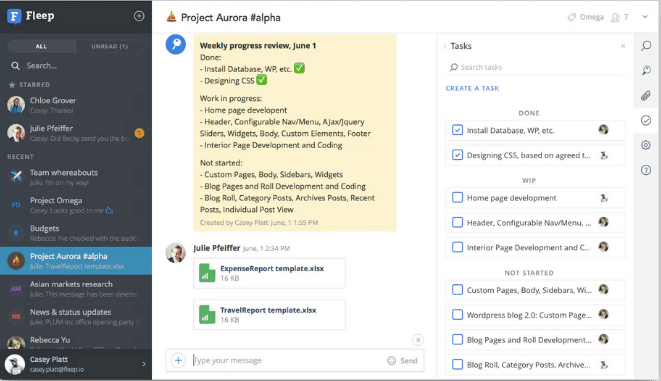Expand the conversation header chevron menu
Screen dimensions: 661x381
click(645, 17)
